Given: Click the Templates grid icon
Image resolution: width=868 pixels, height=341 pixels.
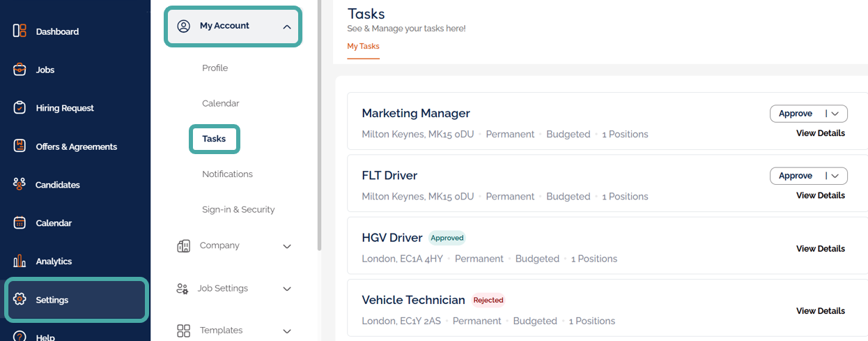Looking at the screenshot, I should (x=184, y=331).
